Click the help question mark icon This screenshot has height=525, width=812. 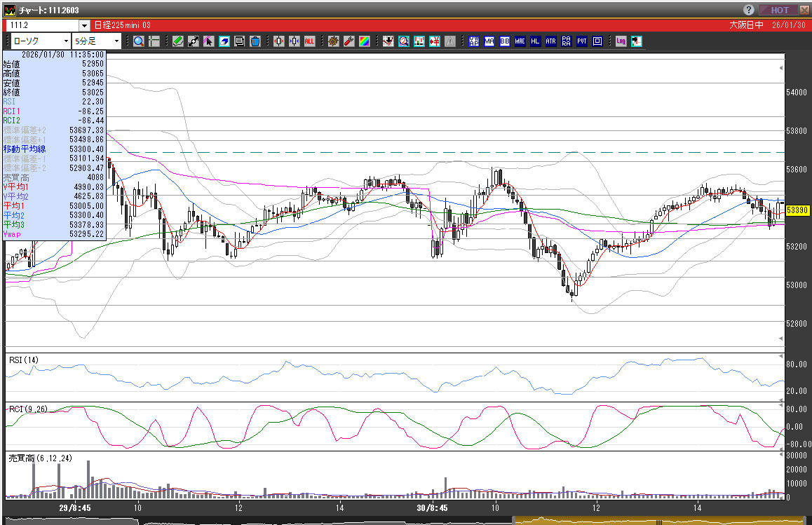(x=749, y=10)
